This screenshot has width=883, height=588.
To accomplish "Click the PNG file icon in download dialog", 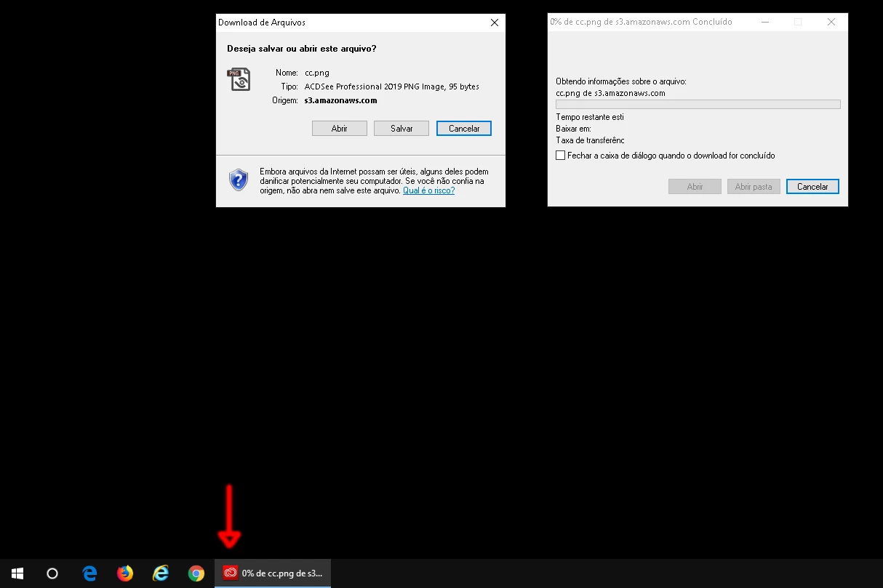I will click(239, 79).
